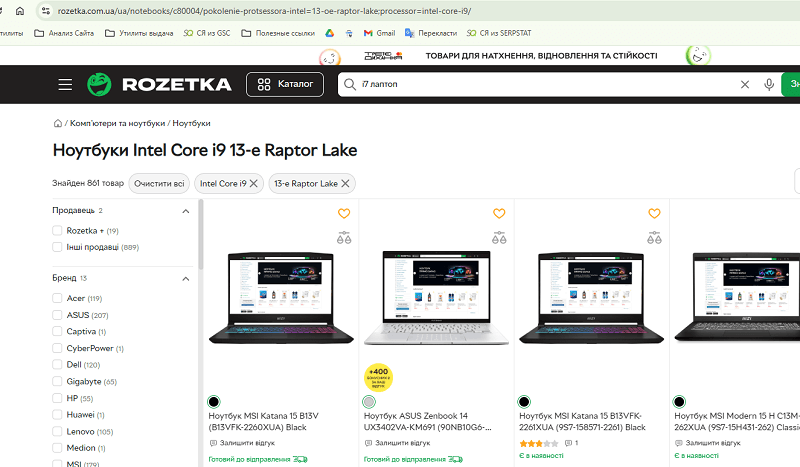Check the Captiva brand checkbox
This screenshot has height=467, width=800.
coord(57,331)
